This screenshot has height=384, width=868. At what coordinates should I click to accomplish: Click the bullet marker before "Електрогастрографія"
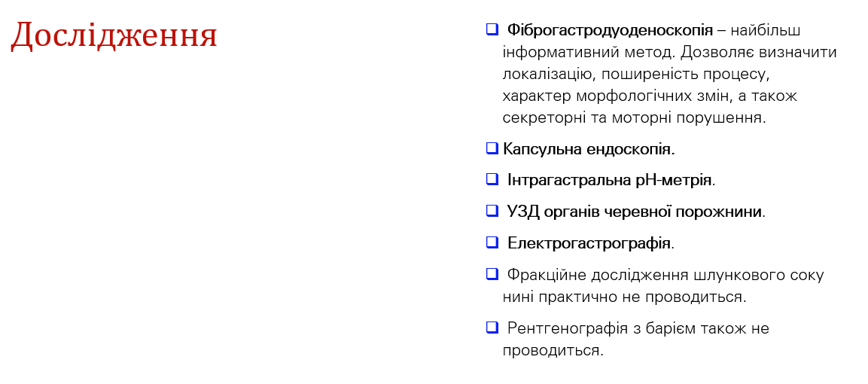click(x=492, y=242)
